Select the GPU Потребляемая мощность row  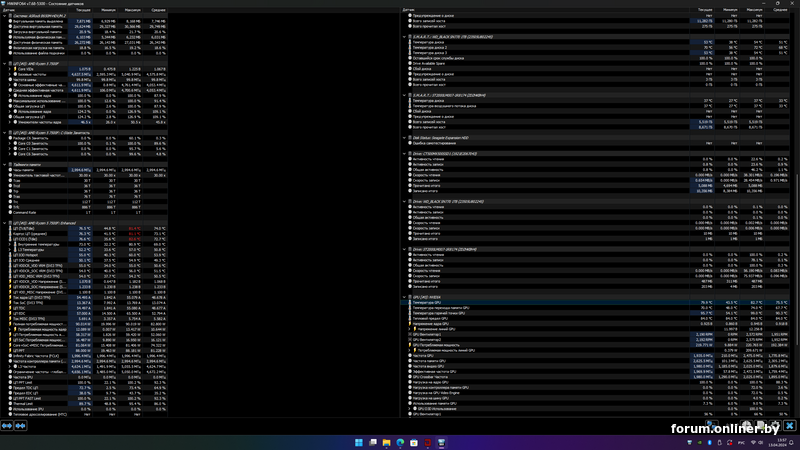598,345
